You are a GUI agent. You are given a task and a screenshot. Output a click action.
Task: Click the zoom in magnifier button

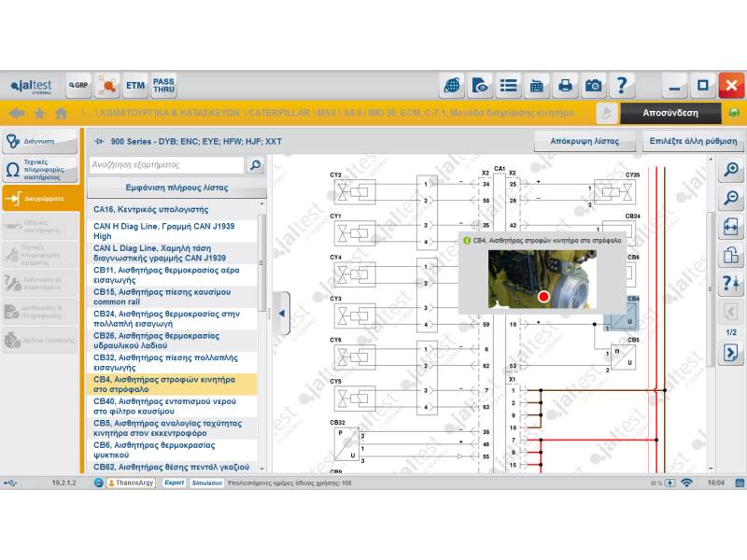(730, 170)
